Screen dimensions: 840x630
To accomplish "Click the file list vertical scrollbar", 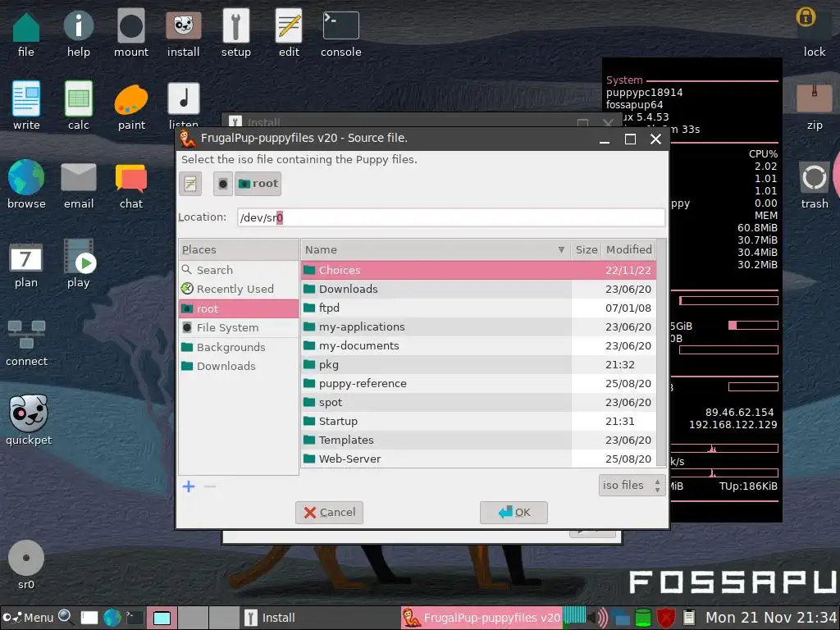I will 662,354.
